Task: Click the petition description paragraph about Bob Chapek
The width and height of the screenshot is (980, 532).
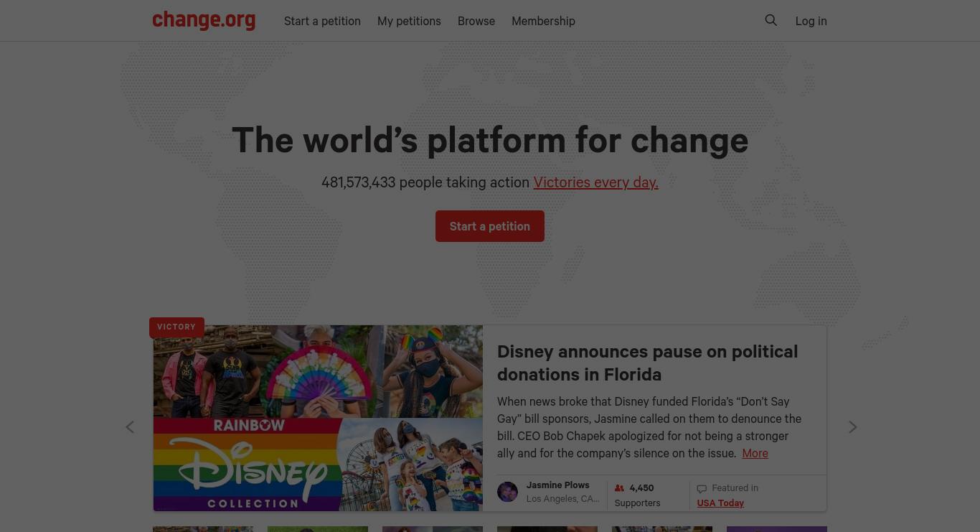Action: 649,427
